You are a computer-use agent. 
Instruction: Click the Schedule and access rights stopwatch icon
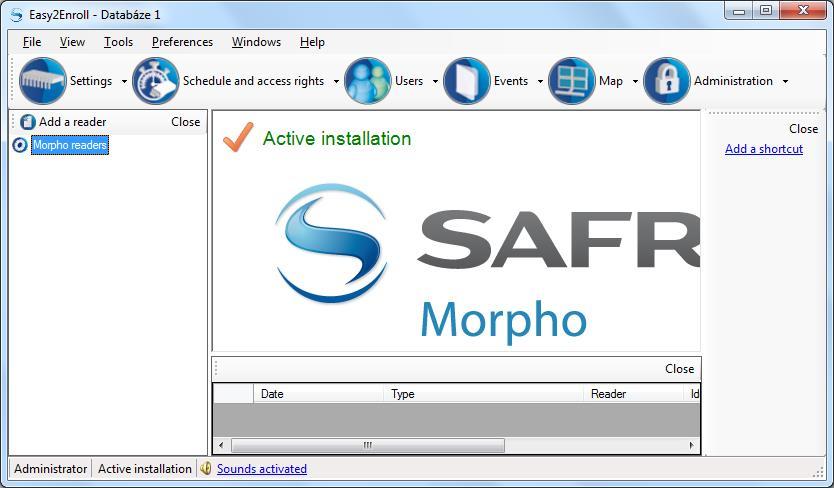[x=156, y=81]
